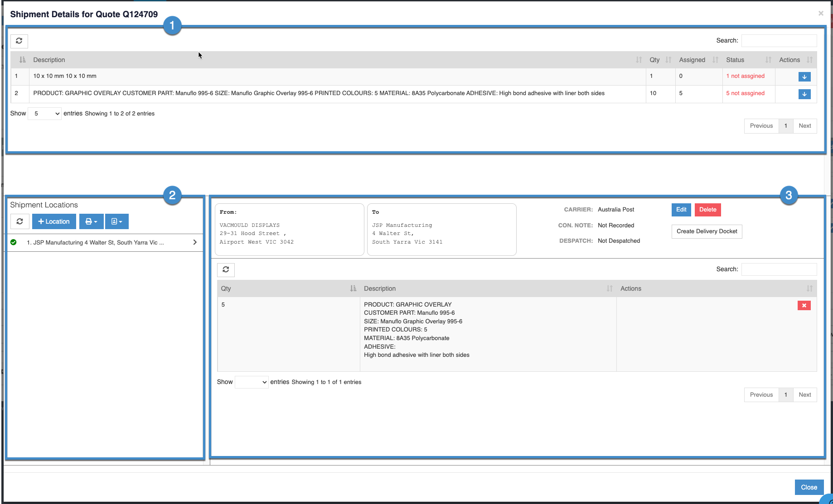The height and width of the screenshot is (504, 833).
Task: Refresh the Shipment Locations list
Action: [19, 221]
